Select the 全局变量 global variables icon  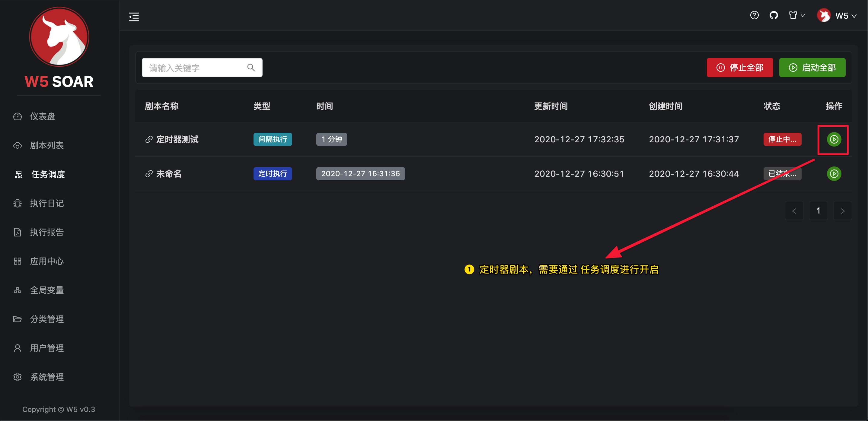[17, 290]
